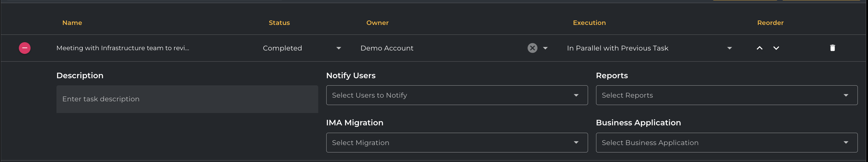
Task: Open the Select Migration dropdown
Action: tap(576, 143)
